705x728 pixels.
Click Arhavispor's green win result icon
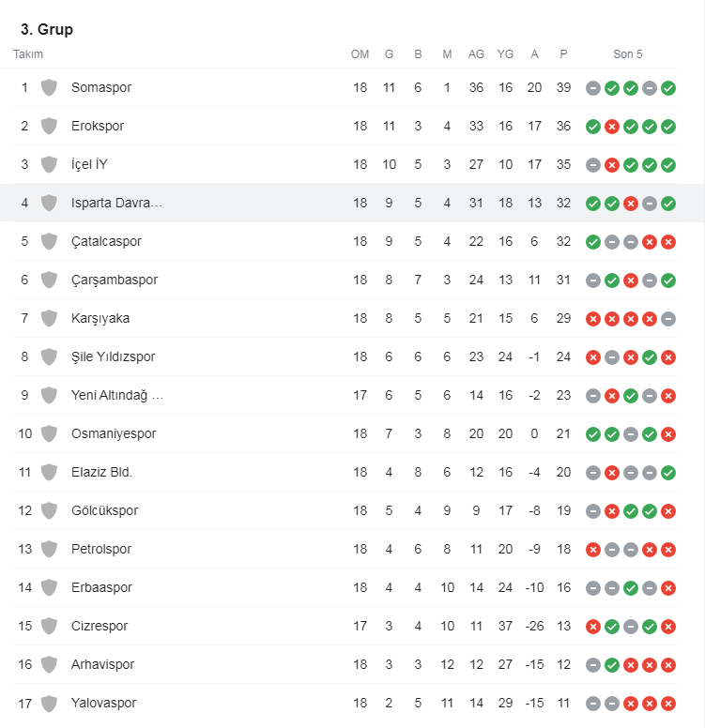point(612,665)
